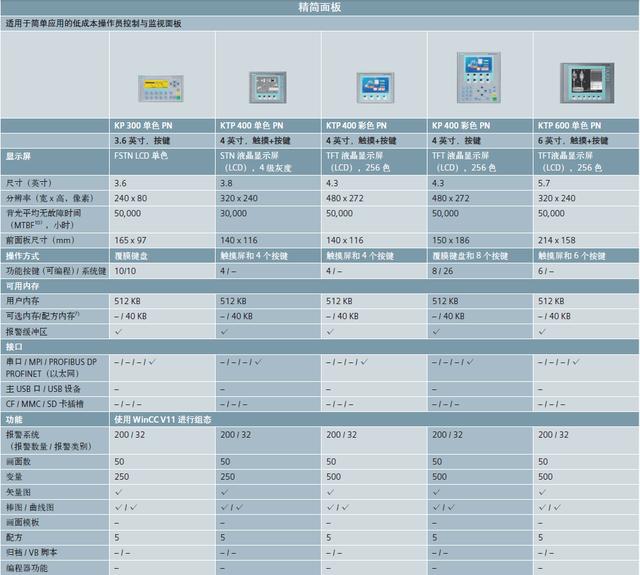Click the KTP 400 彩色 PN product image

point(375,87)
